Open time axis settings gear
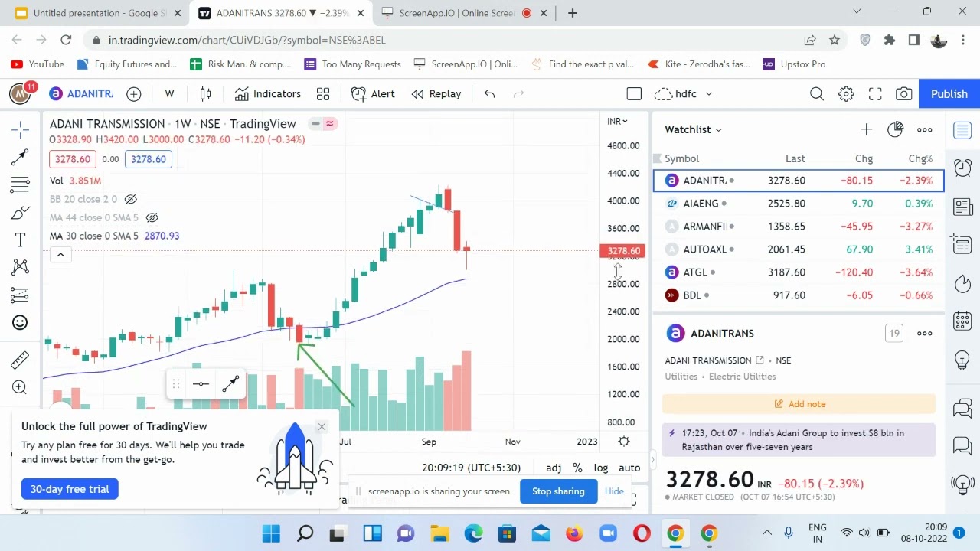Viewport: 980px width, 551px height. 624,442
